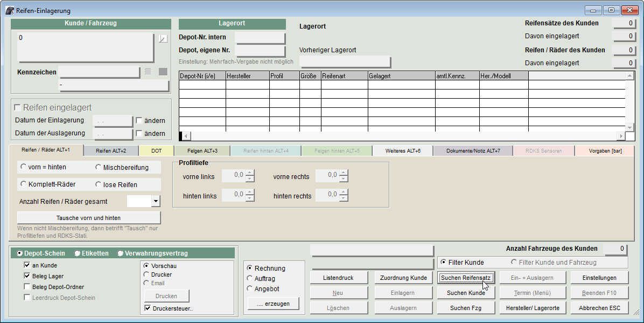This screenshot has width=644, height=323.
Task: Click table scrollbar down arrow
Action: [629, 128]
